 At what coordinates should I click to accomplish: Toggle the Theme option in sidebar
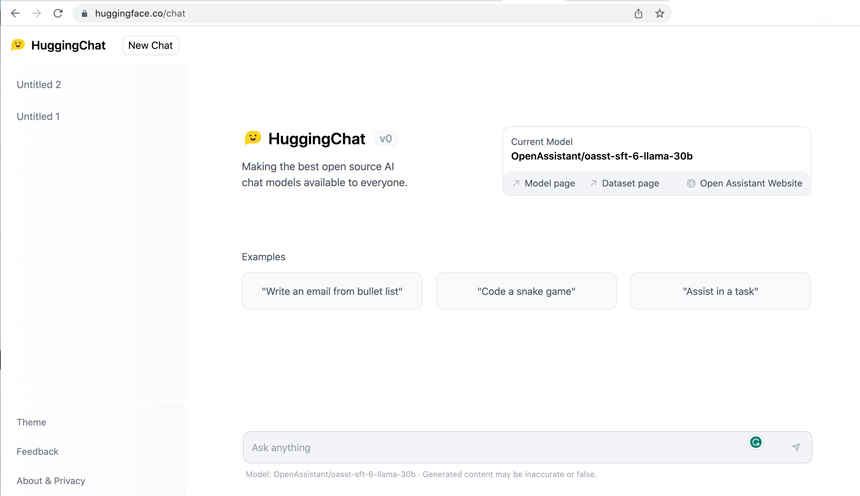[31, 422]
